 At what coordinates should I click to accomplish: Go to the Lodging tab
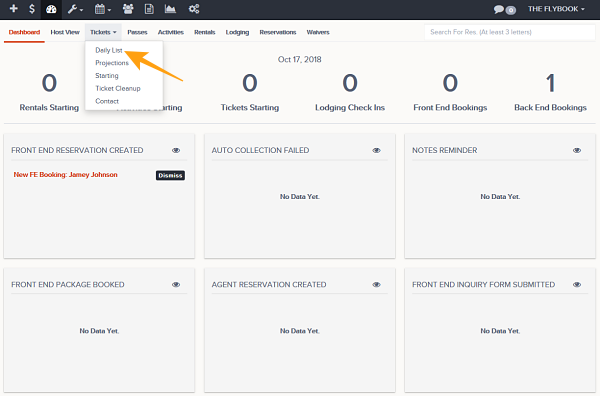237,32
